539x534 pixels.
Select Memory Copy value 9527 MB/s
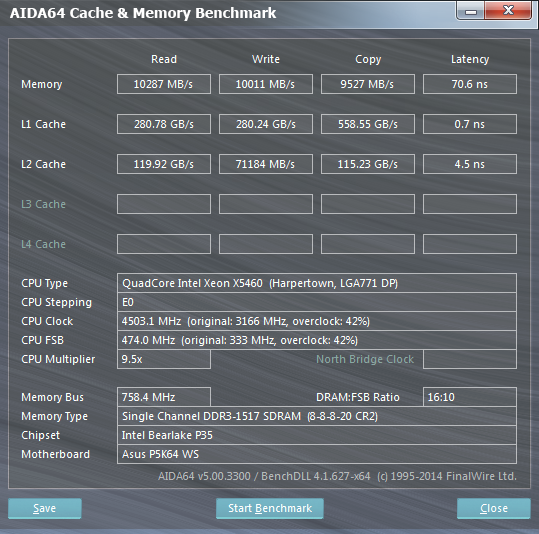tap(367, 84)
